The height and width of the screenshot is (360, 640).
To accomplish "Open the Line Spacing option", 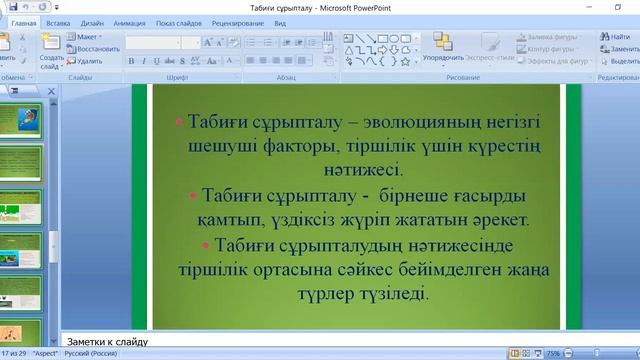I will coord(313,42).
